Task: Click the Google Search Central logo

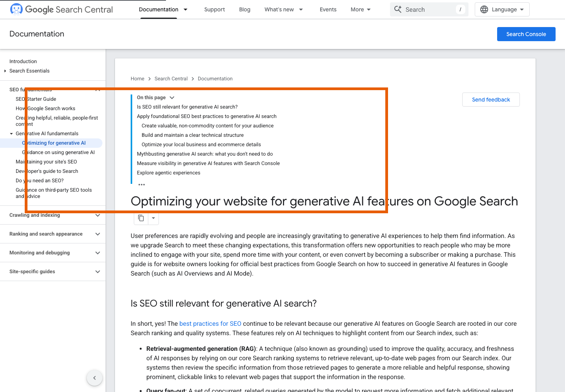Action: [61, 9]
